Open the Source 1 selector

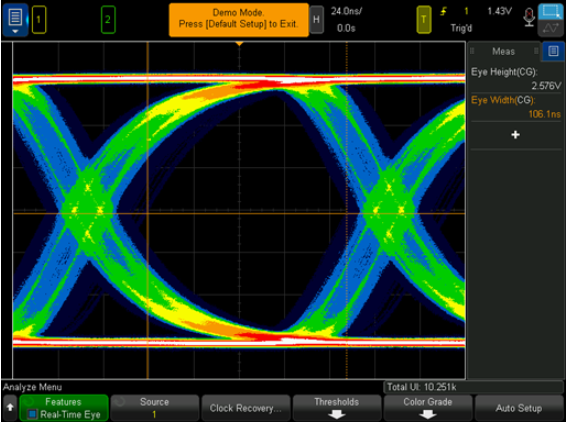click(x=154, y=408)
